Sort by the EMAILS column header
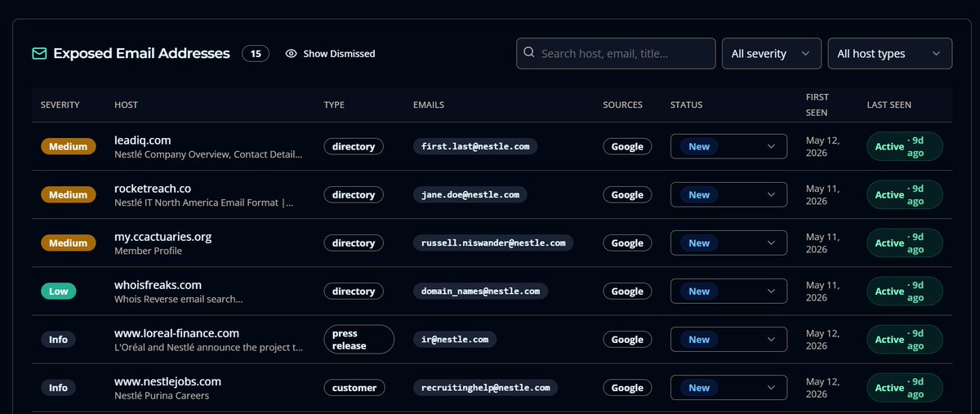This screenshot has height=414, width=980. pyautogui.click(x=428, y=105)
